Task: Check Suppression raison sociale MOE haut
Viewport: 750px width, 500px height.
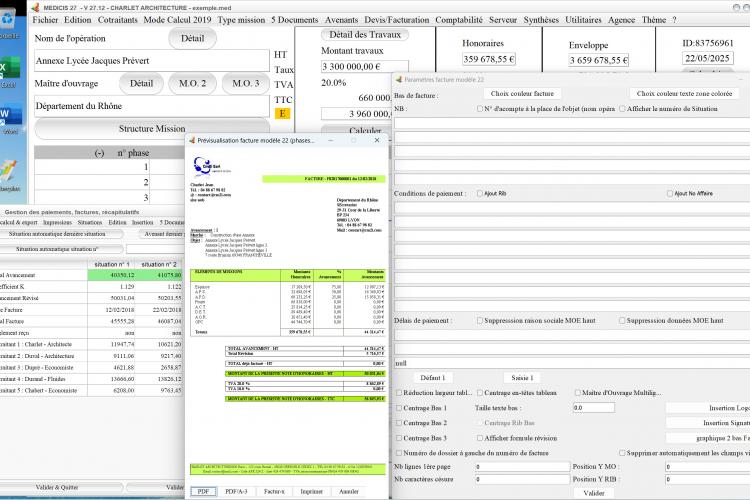Action: (480, 320)
